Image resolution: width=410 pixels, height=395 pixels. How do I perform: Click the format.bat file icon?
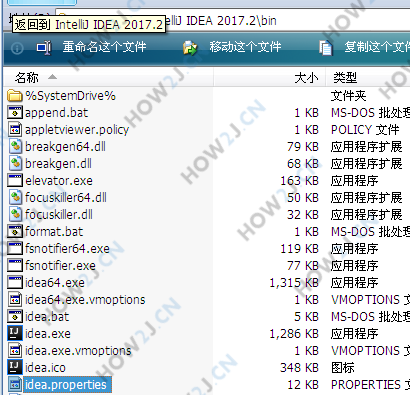tap(15, 232)
